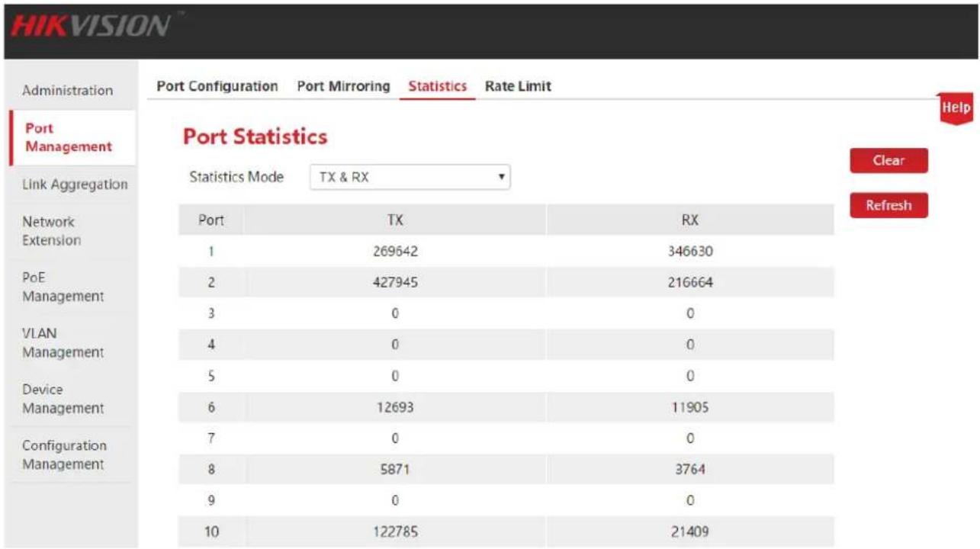
Task: Select TX value 122785
Action: [395, 532]
